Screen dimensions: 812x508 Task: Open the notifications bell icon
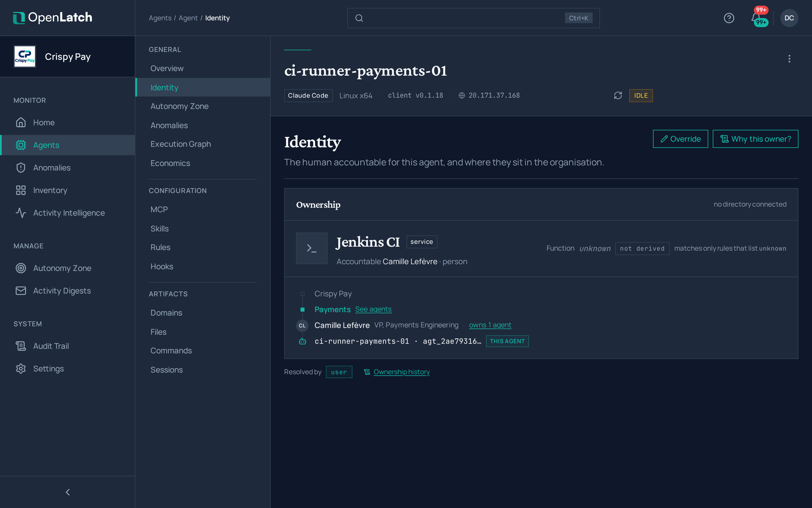[755, 17]
